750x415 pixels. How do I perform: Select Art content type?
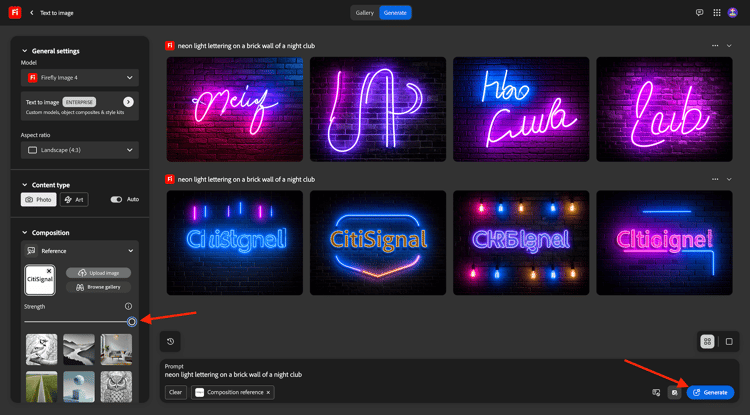[x=74, y=199]
